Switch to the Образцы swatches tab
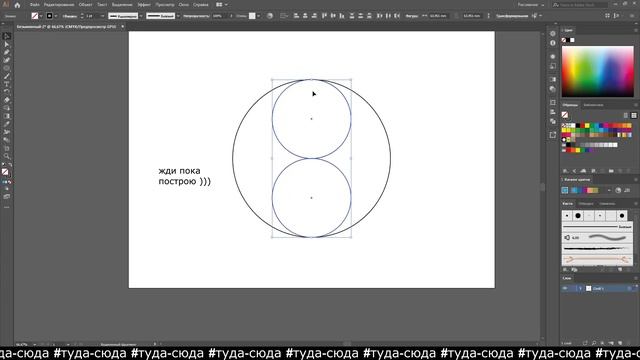The image size is (640, 360). click(x=570, y=105)
